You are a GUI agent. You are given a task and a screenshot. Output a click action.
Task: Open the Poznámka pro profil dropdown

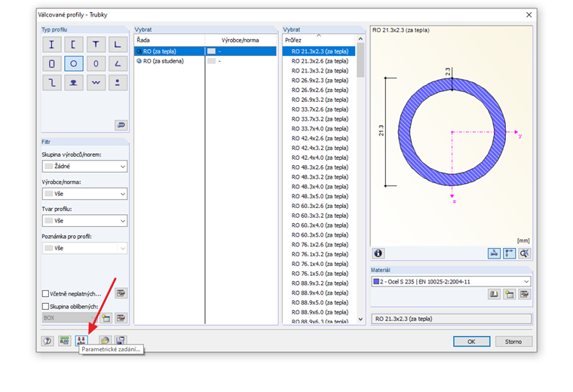[84, 248]
